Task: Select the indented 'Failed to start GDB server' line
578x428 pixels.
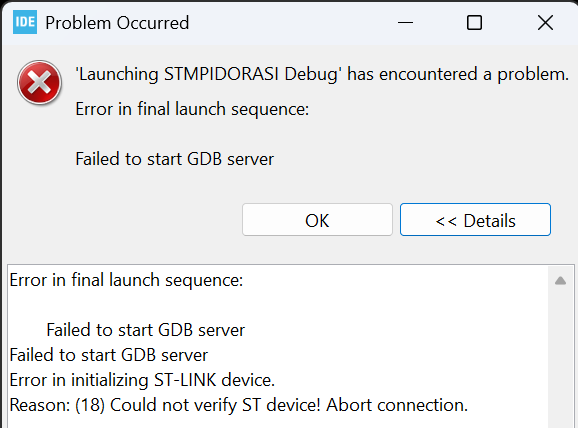Action: [146, 330]
